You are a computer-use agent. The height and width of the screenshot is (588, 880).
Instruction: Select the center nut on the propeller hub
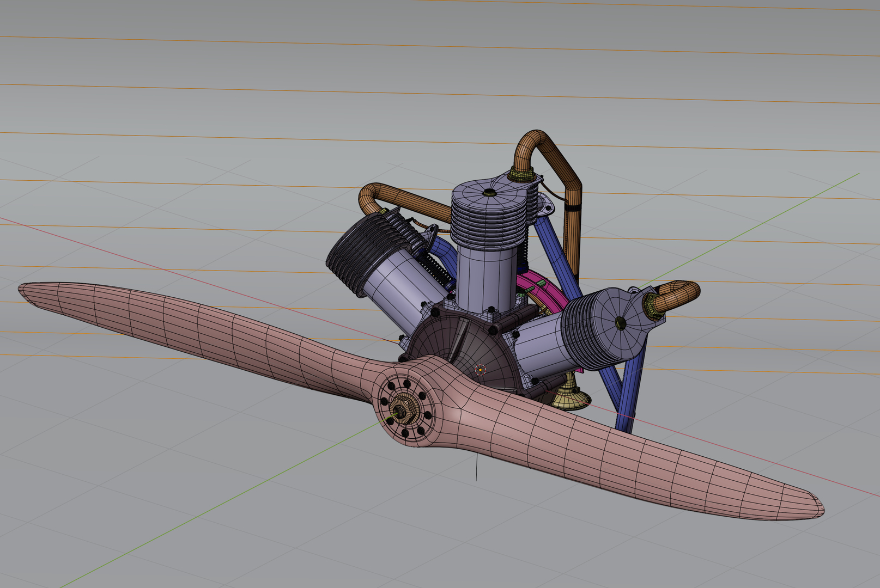click(402, 412)
